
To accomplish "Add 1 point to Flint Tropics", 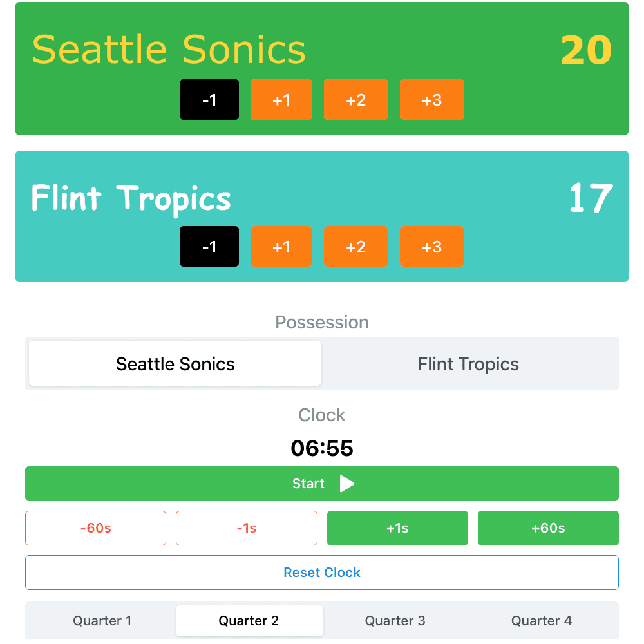I will point(281,247).
